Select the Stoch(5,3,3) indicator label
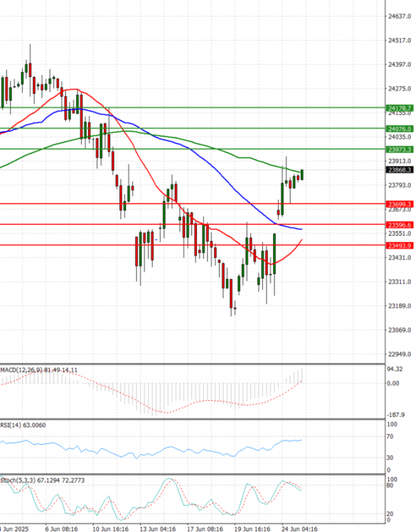This screenshot has width=416, height=532. point(42,480)
